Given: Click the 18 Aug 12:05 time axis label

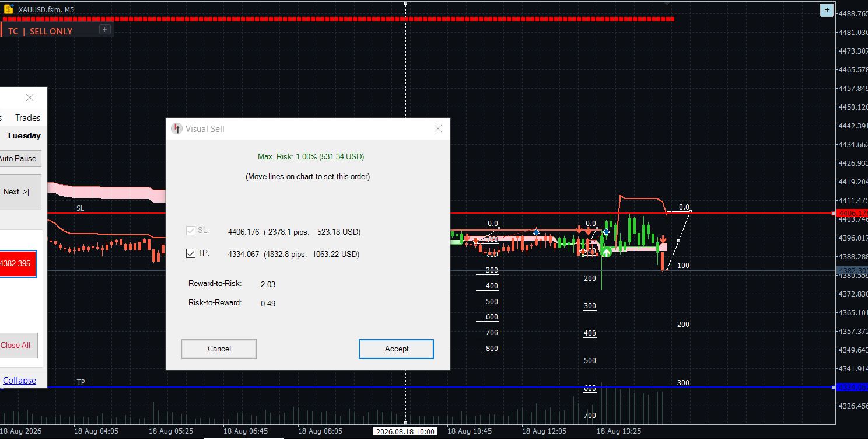Looking at the screenshot, I should tap(544, 431).
